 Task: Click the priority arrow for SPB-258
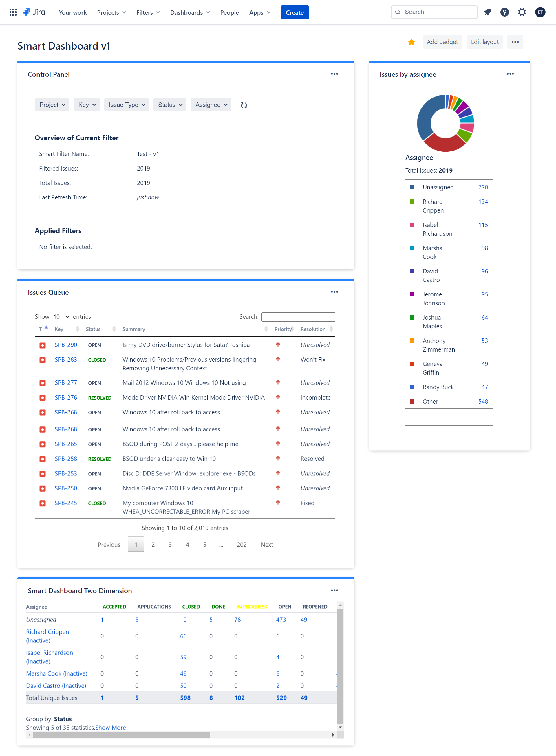click(x=278, y=458)
